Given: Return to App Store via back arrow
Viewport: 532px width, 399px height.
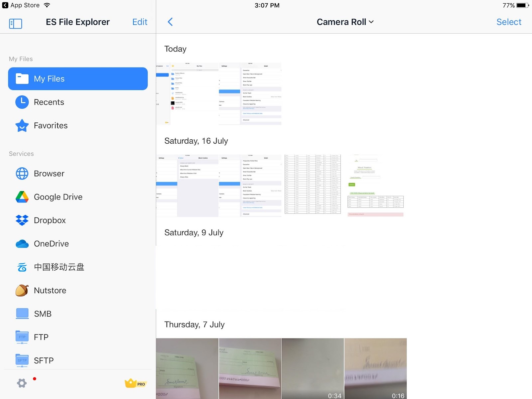Looking at the screenshot, I should (x=5, y=5).
